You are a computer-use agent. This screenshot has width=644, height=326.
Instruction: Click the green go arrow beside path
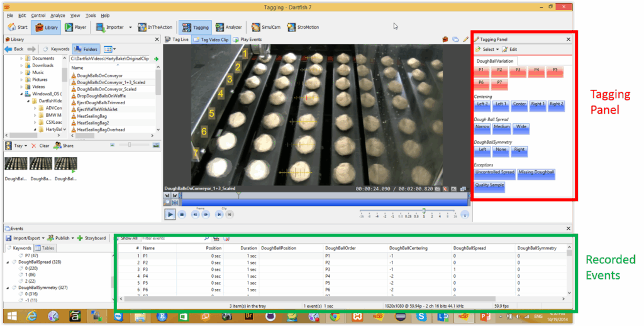pyautogui.click(x=156, y=59)
